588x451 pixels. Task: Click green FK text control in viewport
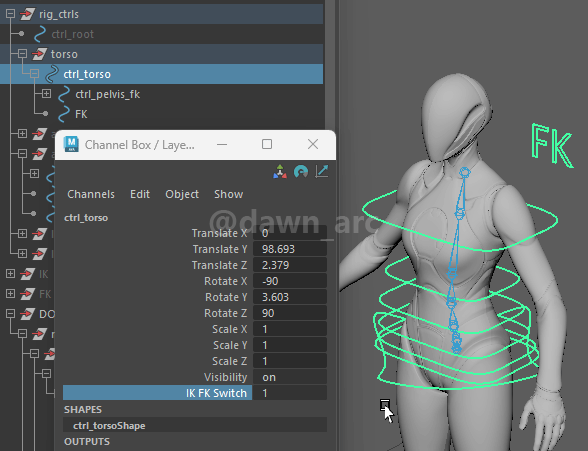pyautogui.click(x=552, y=145)
